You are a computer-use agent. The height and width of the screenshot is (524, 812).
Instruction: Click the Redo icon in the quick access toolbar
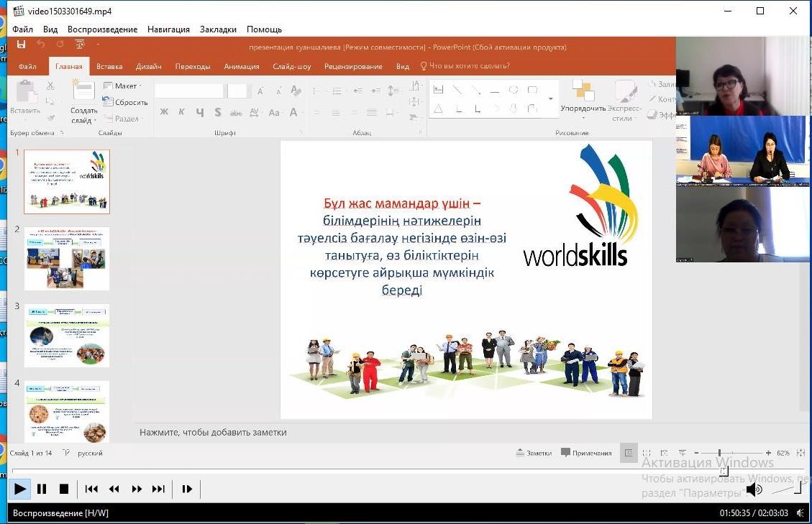click(x=60, y=45)
